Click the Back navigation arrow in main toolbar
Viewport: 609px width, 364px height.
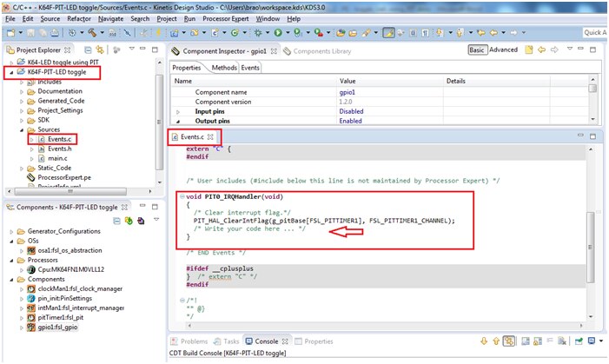493,33
